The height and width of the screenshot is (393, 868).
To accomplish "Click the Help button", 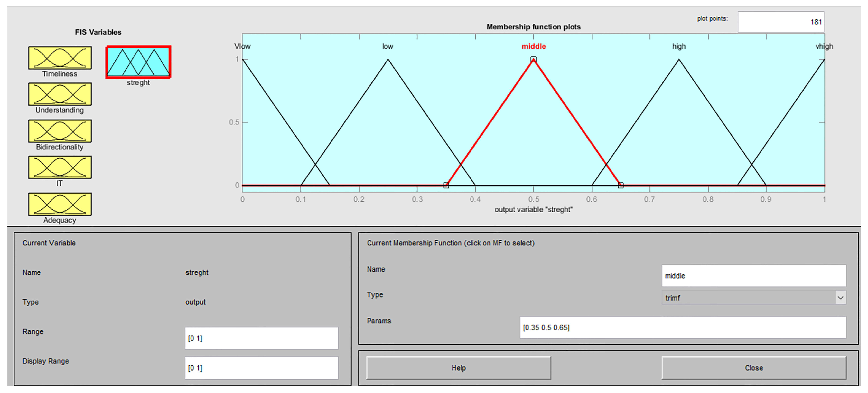I will tap(458, 368).
